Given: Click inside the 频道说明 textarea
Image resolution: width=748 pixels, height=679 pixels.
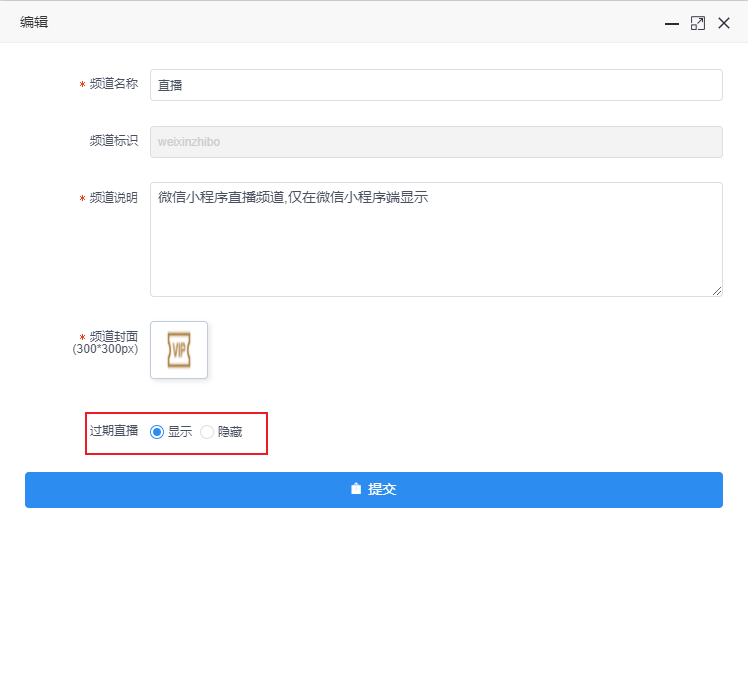Looking at the screenshot, I should tap(436, 239).
